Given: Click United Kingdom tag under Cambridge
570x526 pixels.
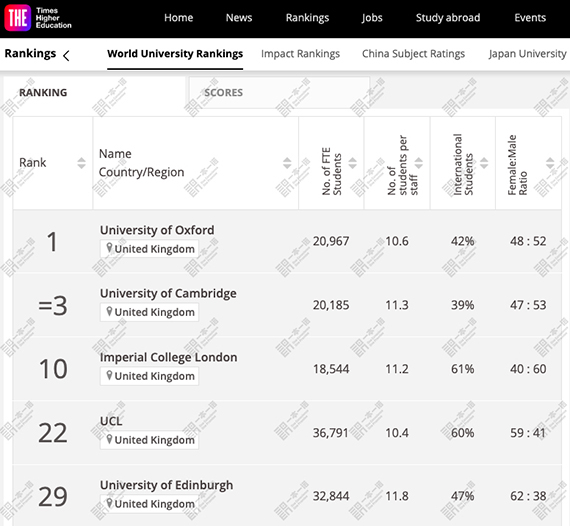Looking at the screenshot, I should pos(149,312).
